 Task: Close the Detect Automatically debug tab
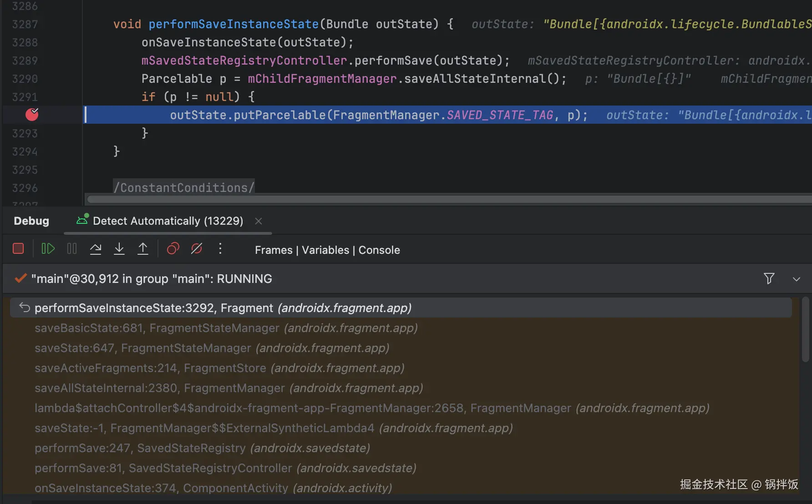point(259,221)
